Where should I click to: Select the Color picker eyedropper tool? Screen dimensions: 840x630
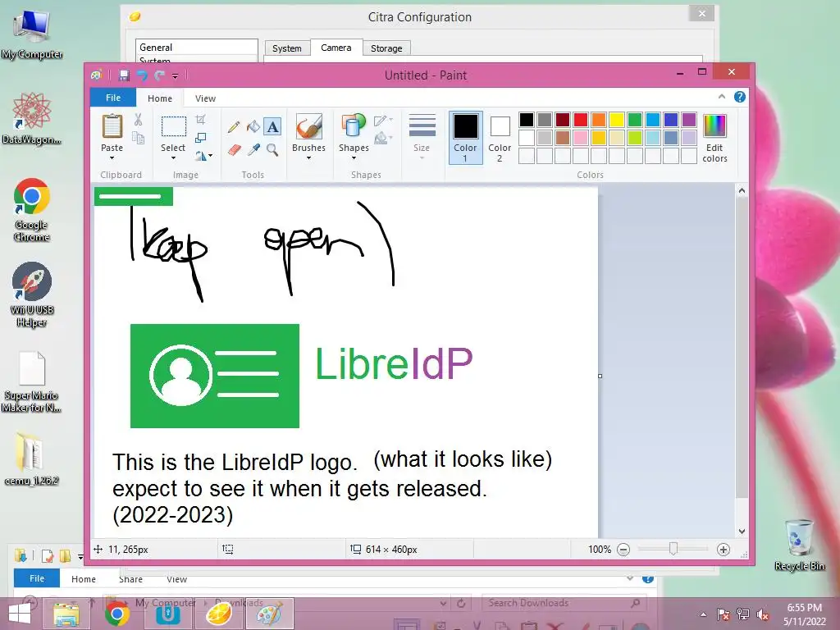pos(253,149)
